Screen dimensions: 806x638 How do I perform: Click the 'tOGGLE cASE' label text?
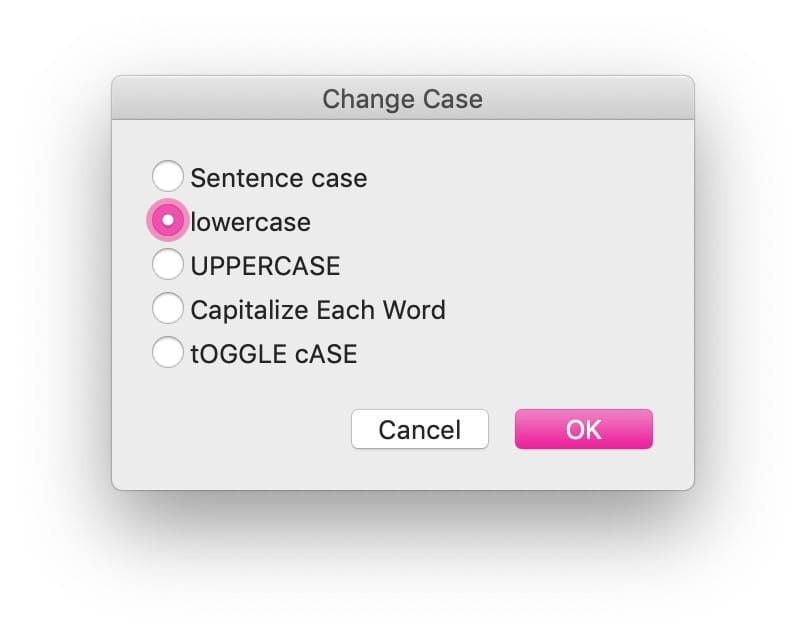pos(273,354)
